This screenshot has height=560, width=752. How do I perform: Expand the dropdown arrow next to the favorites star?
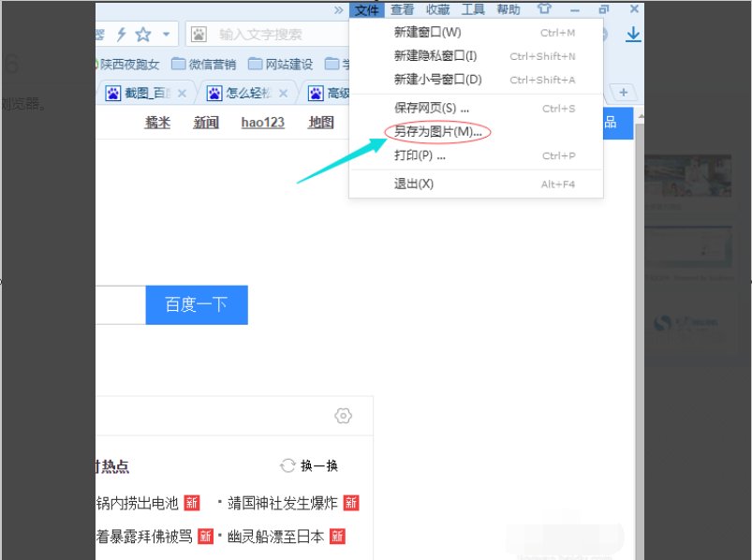point(166,33)
